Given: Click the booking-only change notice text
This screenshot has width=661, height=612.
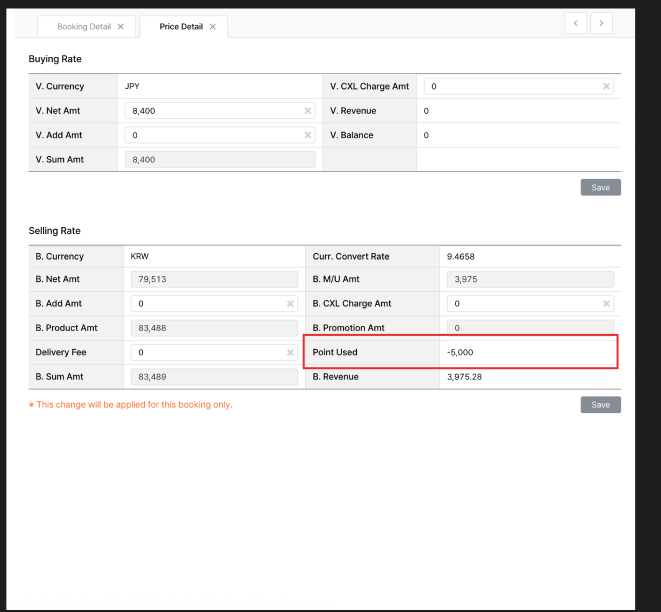Looking at the screenshot, I should [131, 405].
